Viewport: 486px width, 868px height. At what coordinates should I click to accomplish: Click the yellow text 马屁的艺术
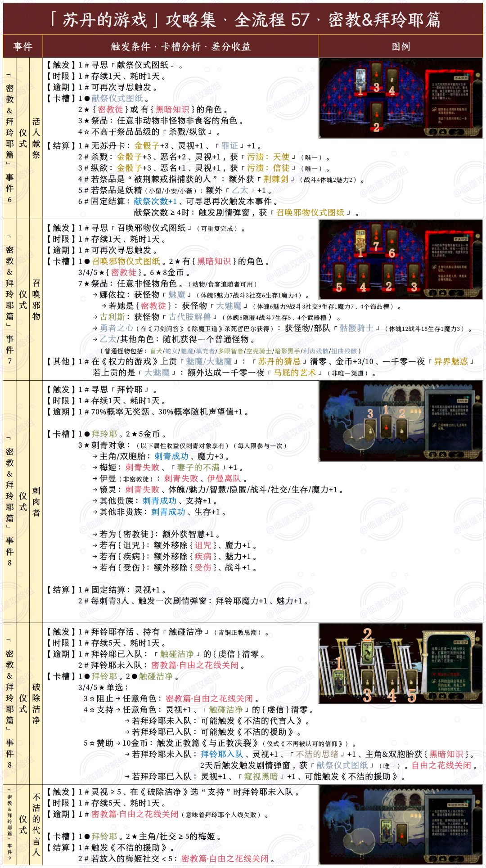click(295, 373)
